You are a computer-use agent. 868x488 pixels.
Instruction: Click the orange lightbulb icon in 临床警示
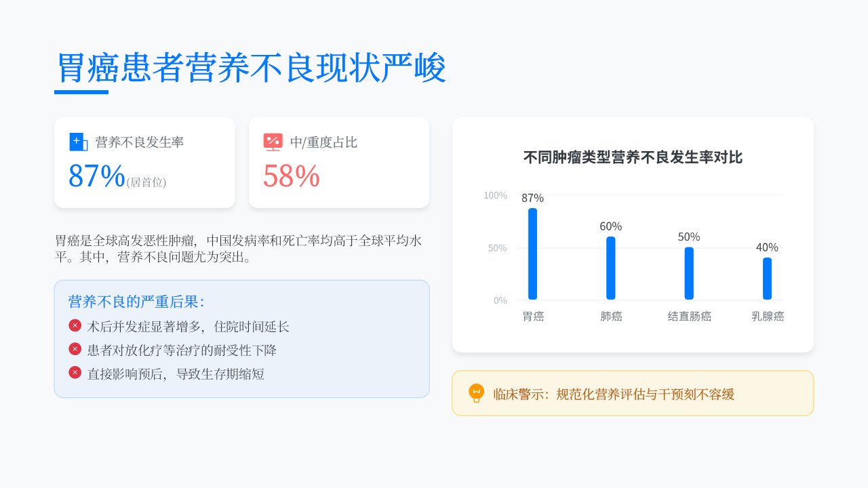[477, 393]
